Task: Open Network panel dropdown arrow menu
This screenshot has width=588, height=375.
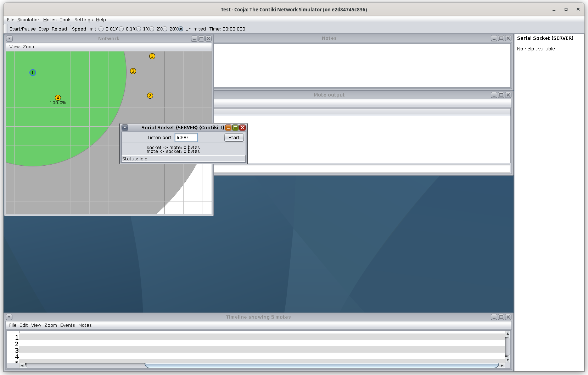Action: (x=10, y=38)
